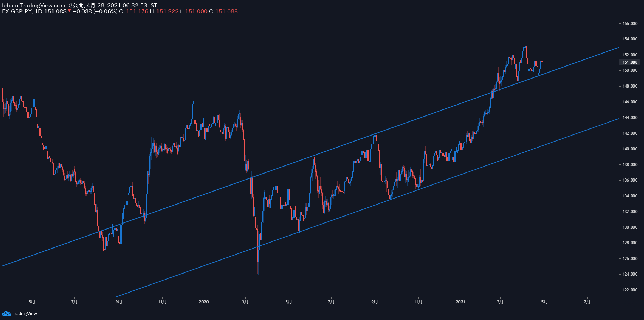The width and height of the screenshot is (644, 320).
Task: Click the 126.000 price axis label
Action: pos(630,259)
